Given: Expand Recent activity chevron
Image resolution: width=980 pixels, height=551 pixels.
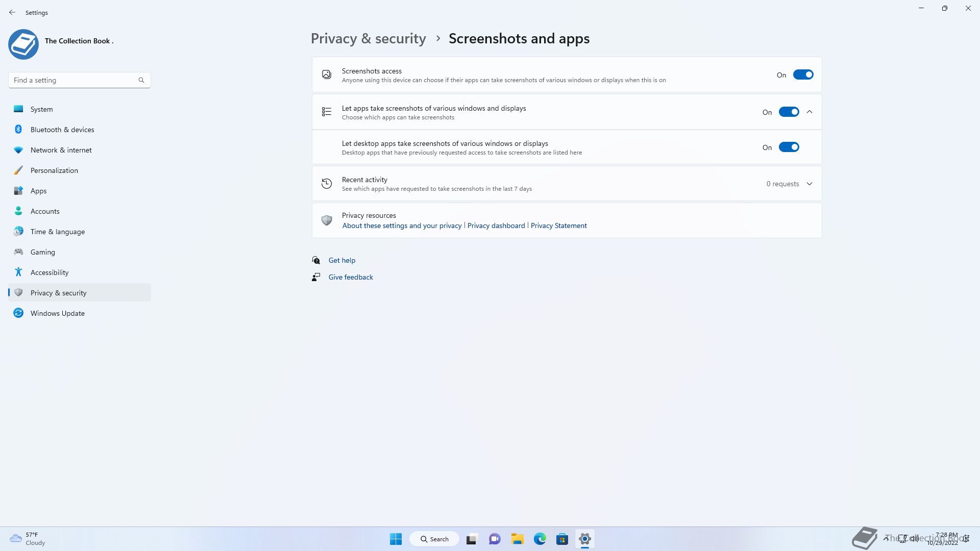Looking at the screenshot, I should 810,184.
